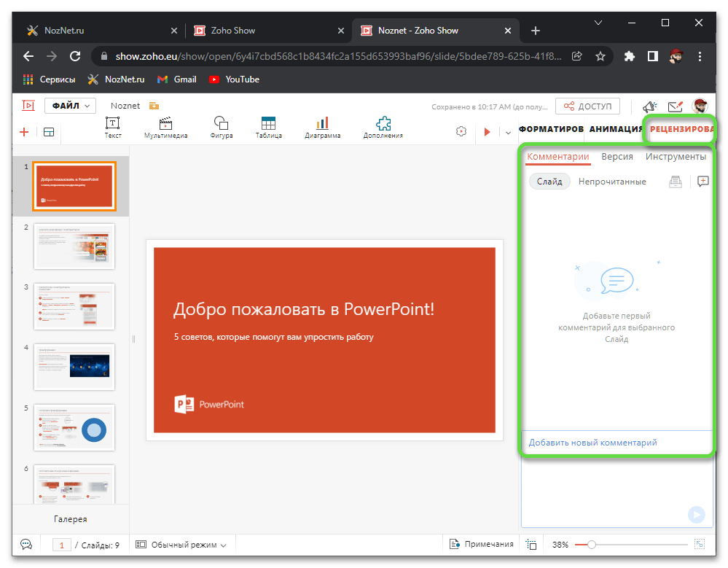Open the Комментарии sub-tab
Viewport: 728px width, 568px height.
pyautogui.click(x=558, y=157)
